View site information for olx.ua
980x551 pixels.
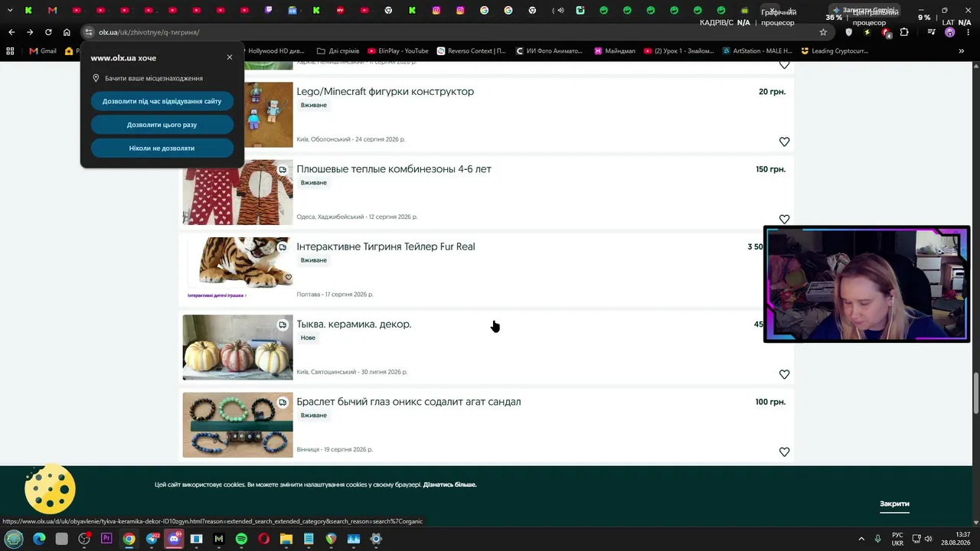(89, 32)
